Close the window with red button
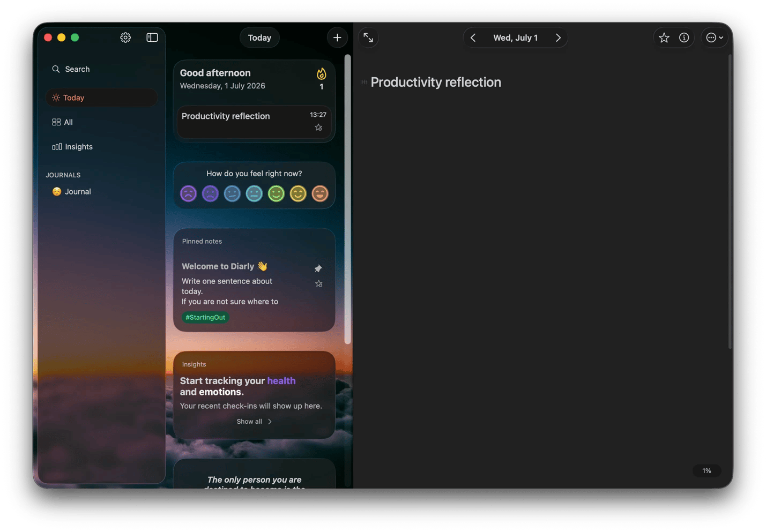Image resolution: width=766 pixels, height=532 pixels. (48, 38)
